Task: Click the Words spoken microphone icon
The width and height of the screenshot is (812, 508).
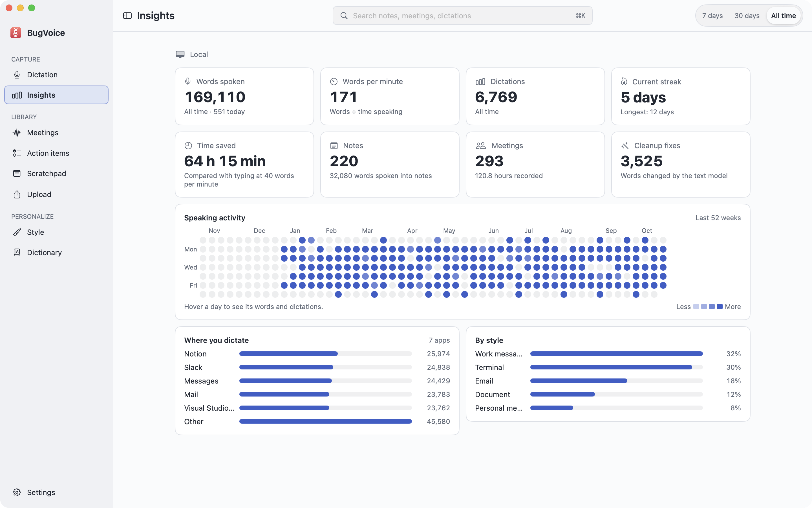Action: click(188, 82)
